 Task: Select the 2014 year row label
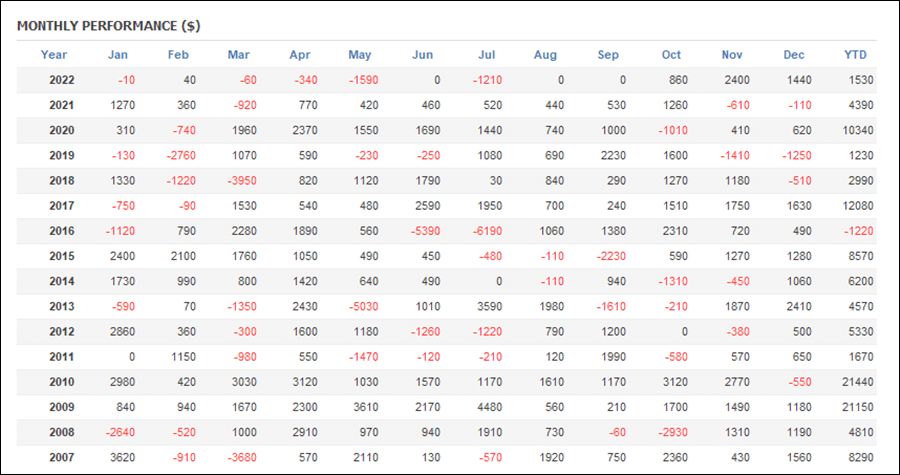62,282
